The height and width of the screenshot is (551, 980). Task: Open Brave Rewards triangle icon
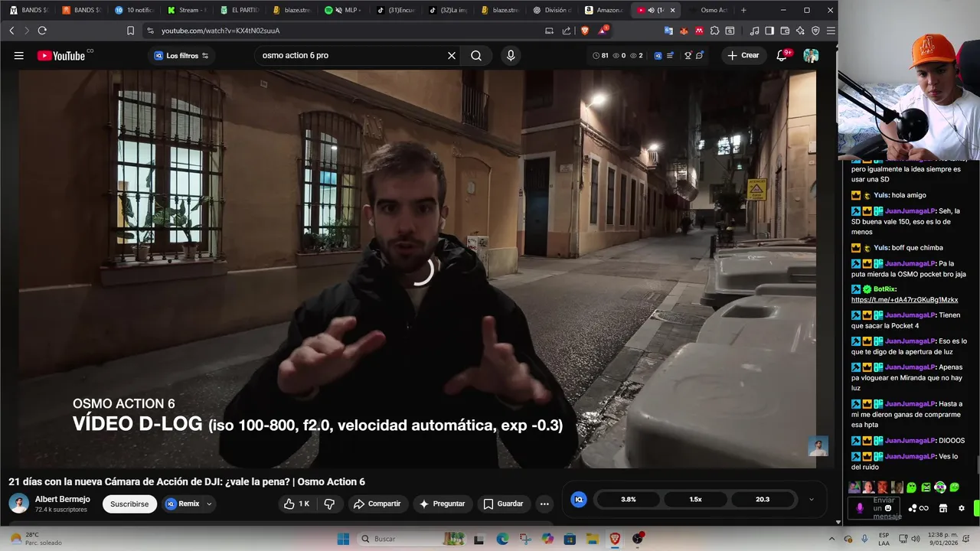[603, 31]
